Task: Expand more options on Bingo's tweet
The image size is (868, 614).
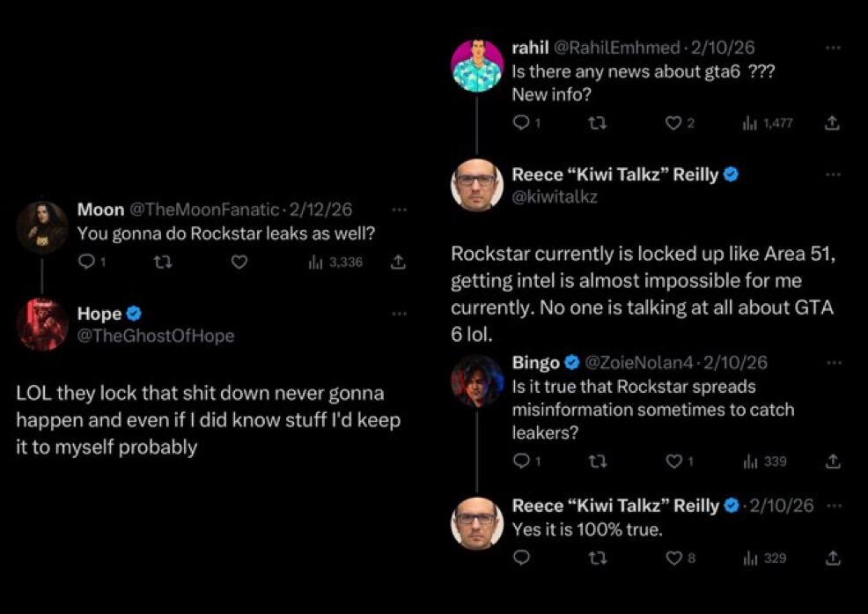Action: click(x=833, y=361)
